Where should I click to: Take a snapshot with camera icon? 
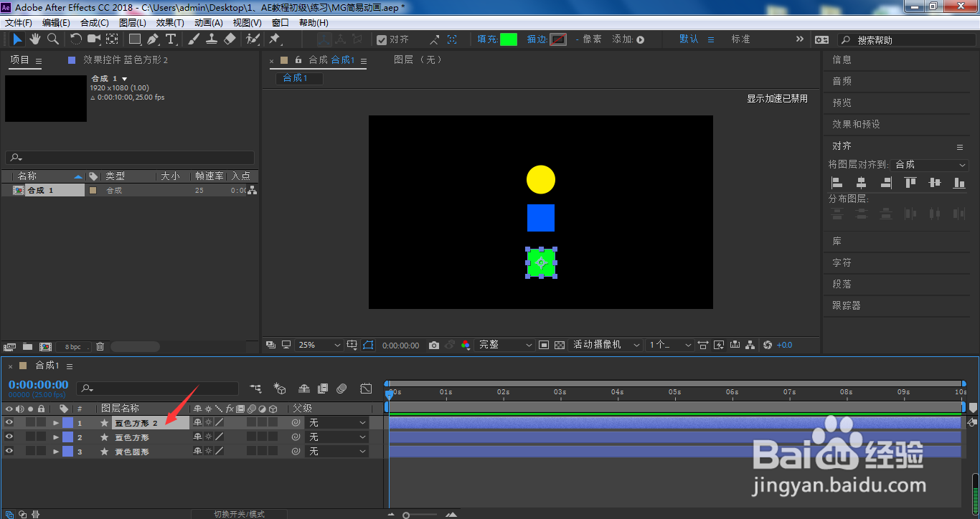433,346
